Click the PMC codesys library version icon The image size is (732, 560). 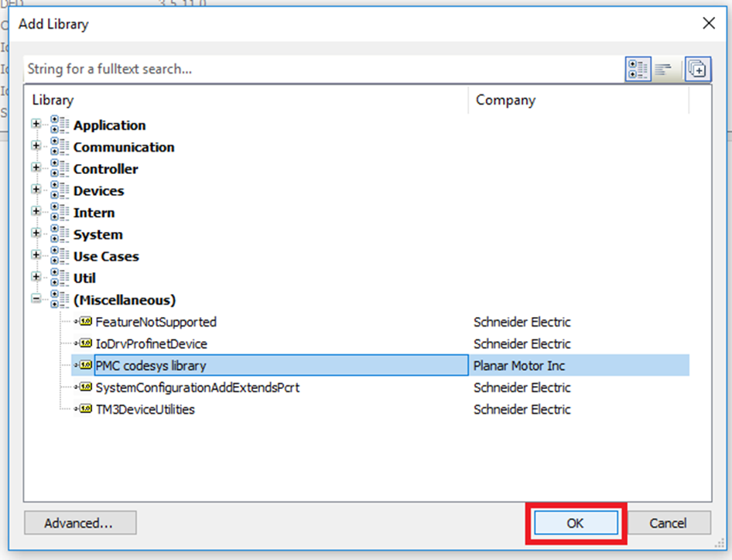point(84,365)
